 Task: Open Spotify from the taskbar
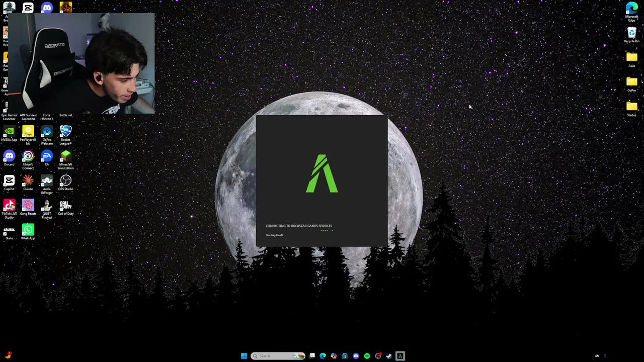(367, 356)
